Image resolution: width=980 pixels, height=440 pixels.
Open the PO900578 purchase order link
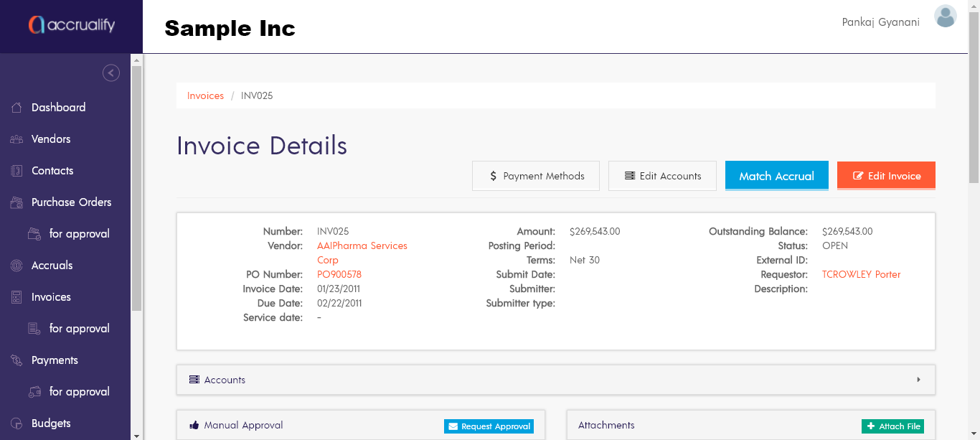pyautogui.click(x=339, y=274)
